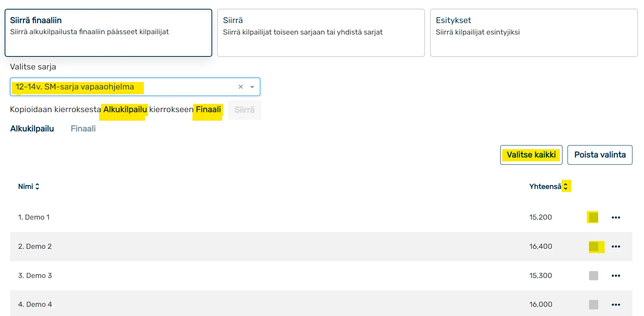Select the Siirrä finaaliin card

[108, 33]
